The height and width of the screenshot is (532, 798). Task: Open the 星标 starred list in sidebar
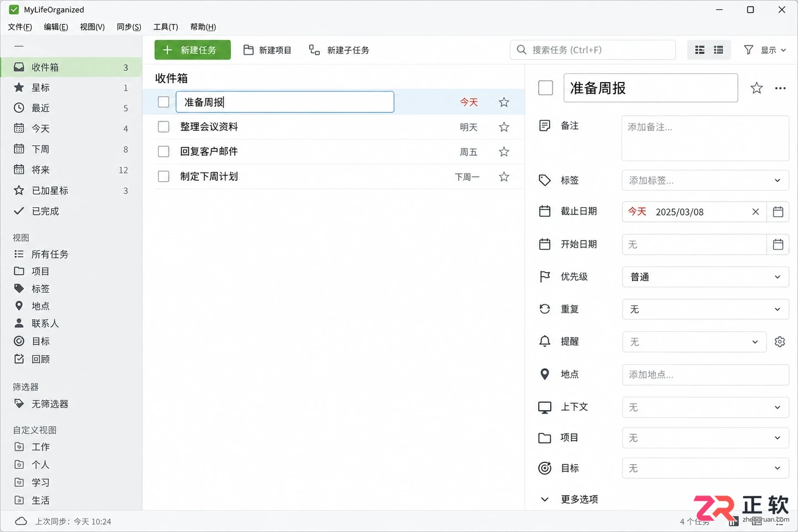click(71, 88)
